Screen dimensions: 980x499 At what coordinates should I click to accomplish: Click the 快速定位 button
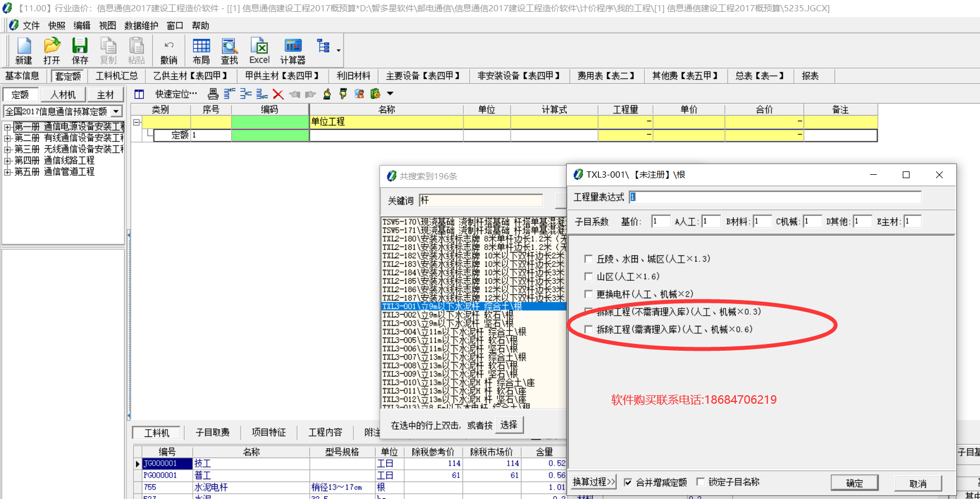176,94
